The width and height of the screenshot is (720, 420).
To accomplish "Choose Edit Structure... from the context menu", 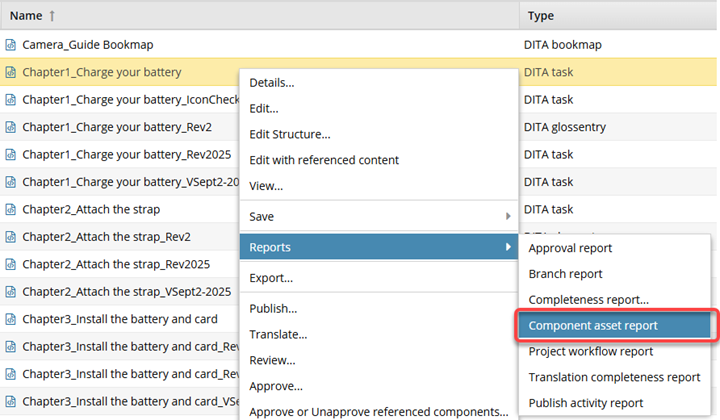I will [x=289, y=134].
